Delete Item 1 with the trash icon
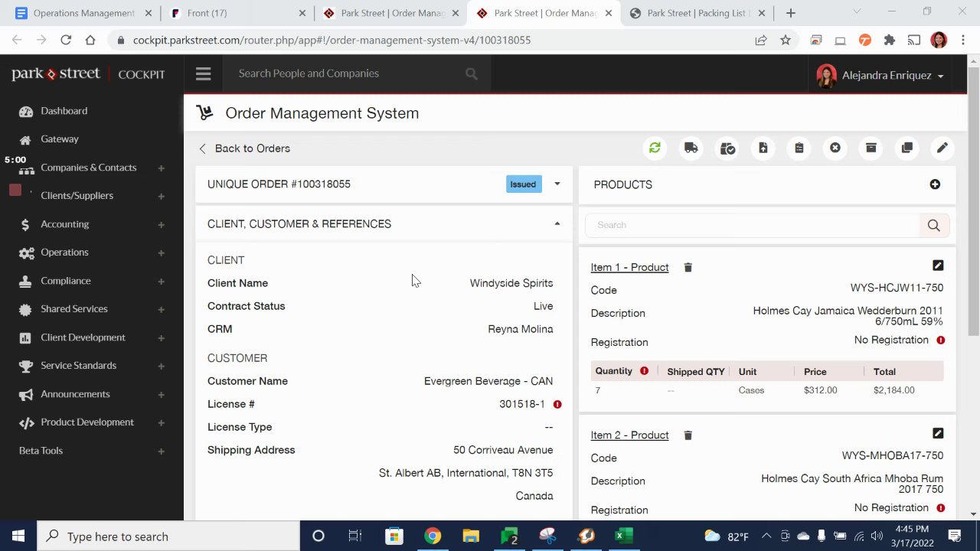This screenshot has height=551, width=980. point(688,267)
